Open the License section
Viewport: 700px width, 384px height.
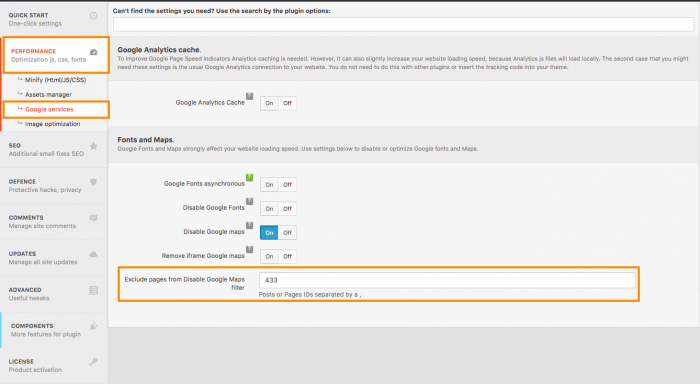coord(54,366)
